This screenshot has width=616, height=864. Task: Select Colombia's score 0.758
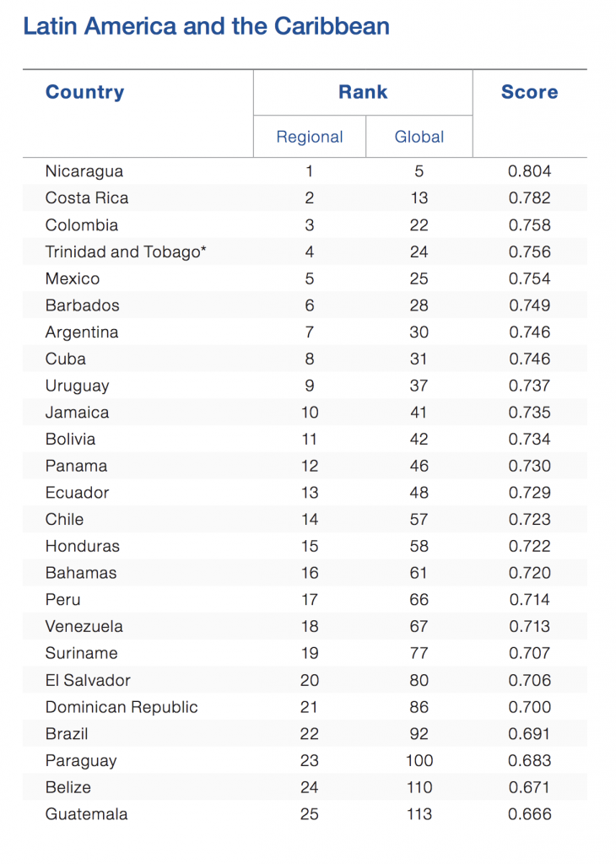529,225
